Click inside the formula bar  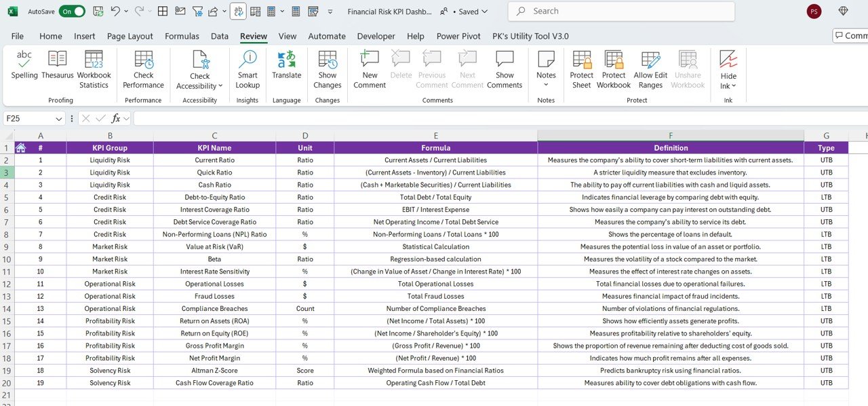click(x=500, y=118)
